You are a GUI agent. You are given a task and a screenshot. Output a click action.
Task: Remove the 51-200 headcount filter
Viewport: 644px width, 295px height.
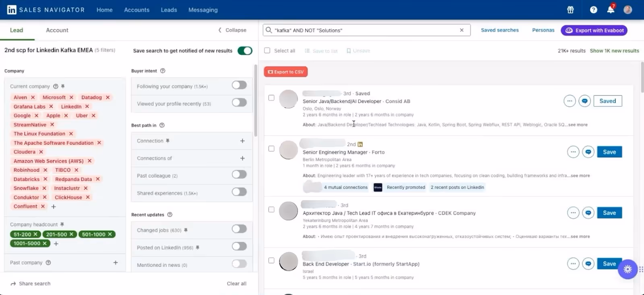35,234
